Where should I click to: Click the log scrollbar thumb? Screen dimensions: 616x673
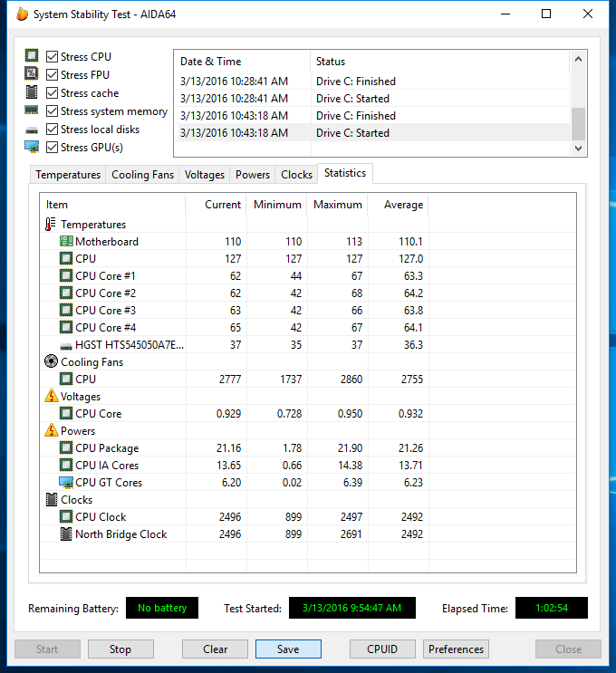click(578, 123)
